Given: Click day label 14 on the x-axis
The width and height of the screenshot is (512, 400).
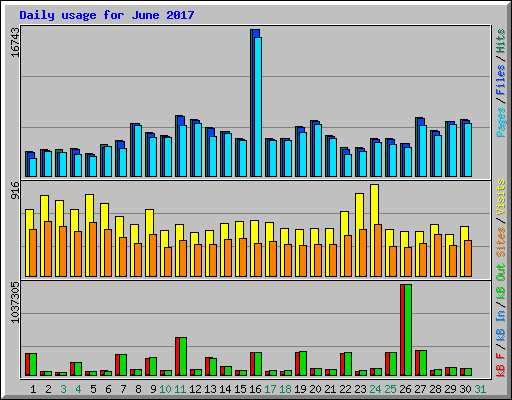Looking at the screenshot, I should (225, 389).
